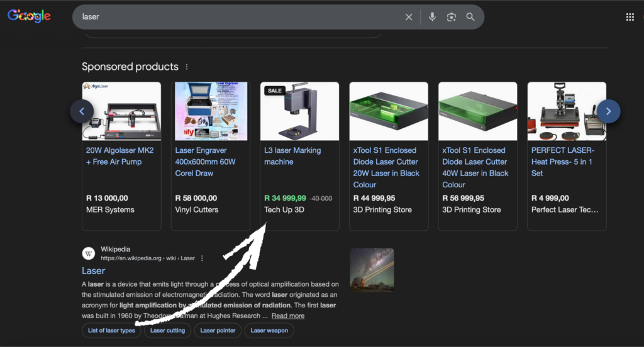
Task: Start voice search with the microphone icon
Action: tap(432, 17)
